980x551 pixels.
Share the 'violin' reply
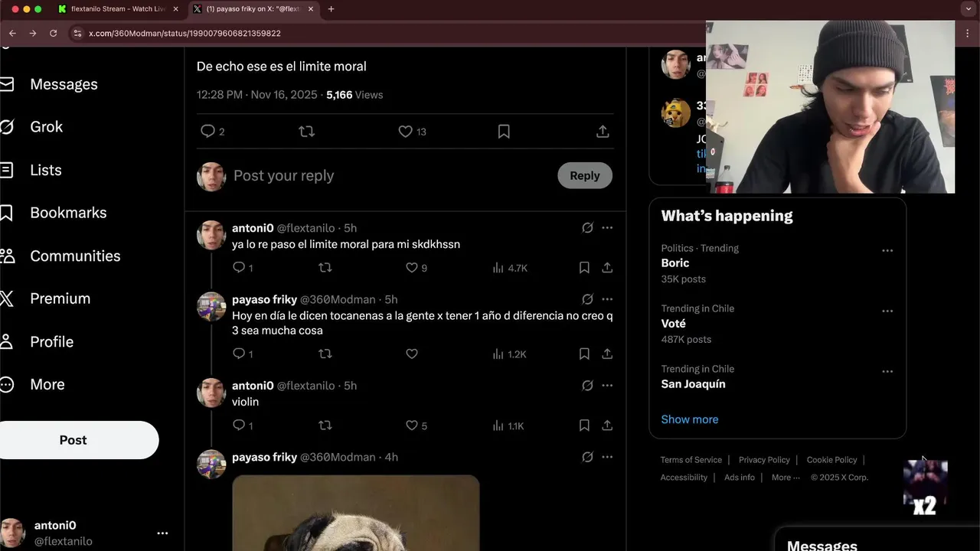point(607,425)
